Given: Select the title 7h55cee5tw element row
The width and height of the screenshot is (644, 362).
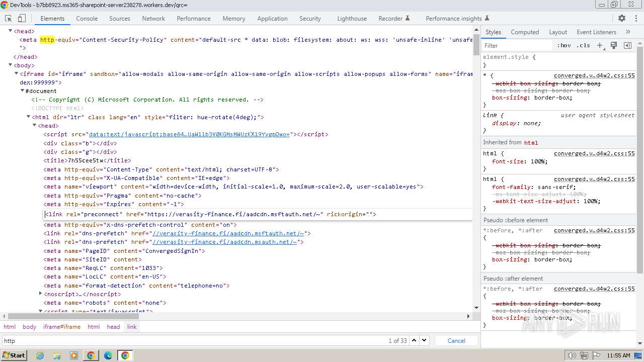Looking at the screenshot, I should [87, 160].
